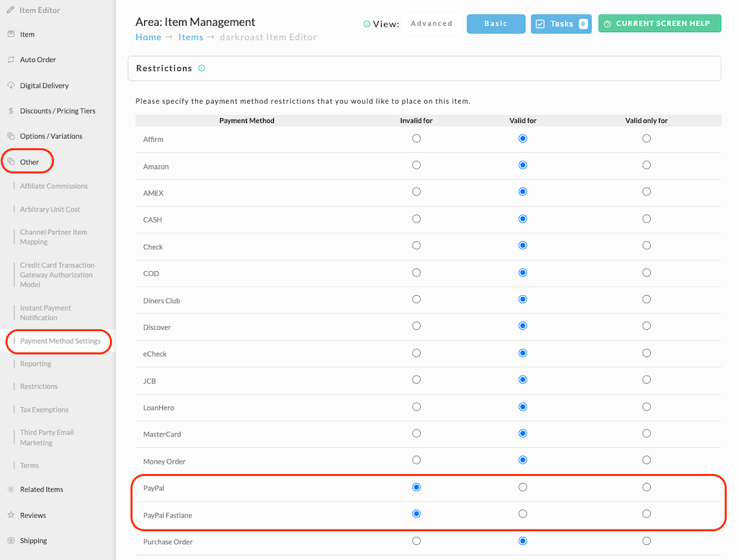The image size is (739, 560).
Task: Switch to Basic view
Action: coord(496,24)
